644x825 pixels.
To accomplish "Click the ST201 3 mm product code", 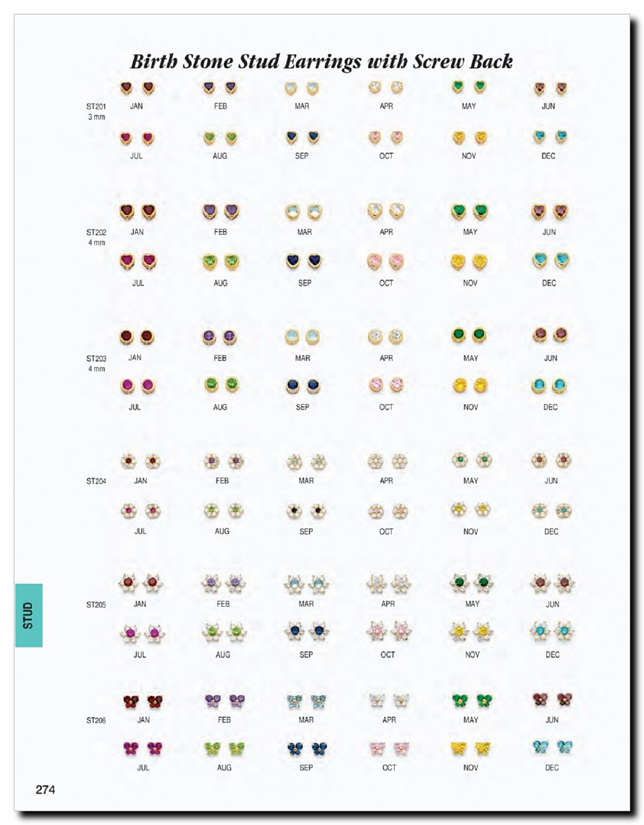I will point(96,112).
